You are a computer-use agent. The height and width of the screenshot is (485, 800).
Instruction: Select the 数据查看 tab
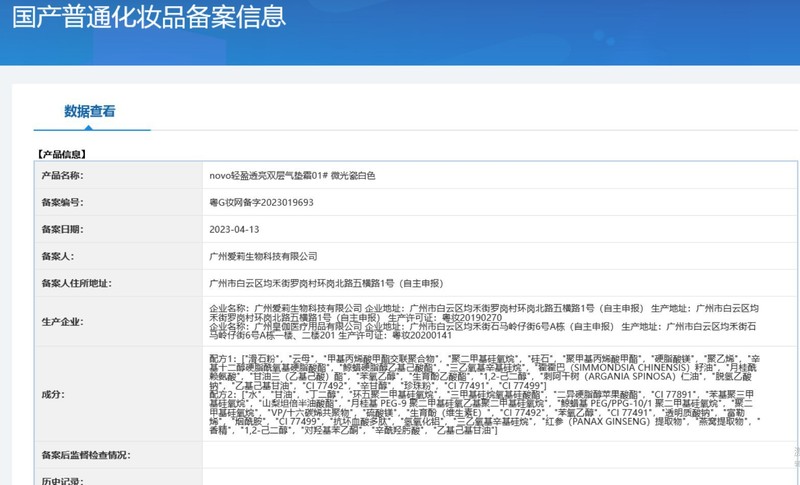pyautogui.click(x=90, y=111)
